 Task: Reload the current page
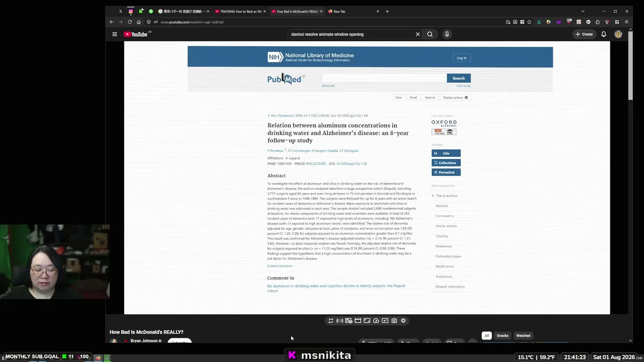[x=130, y=22]
